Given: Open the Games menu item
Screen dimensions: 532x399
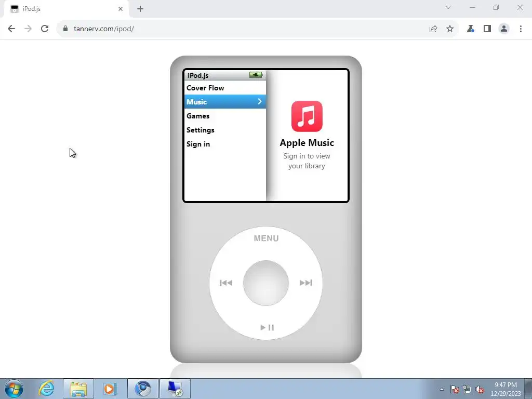Looking at the screenshot, I should 225,116.
